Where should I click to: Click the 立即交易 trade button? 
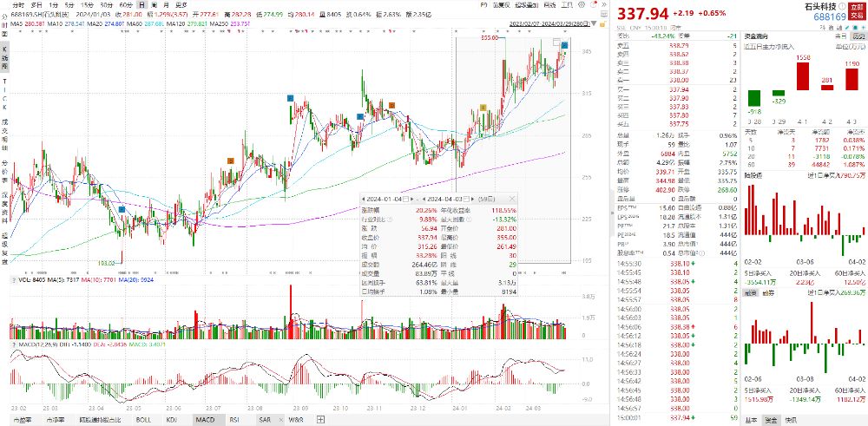(x=857, y=11)
